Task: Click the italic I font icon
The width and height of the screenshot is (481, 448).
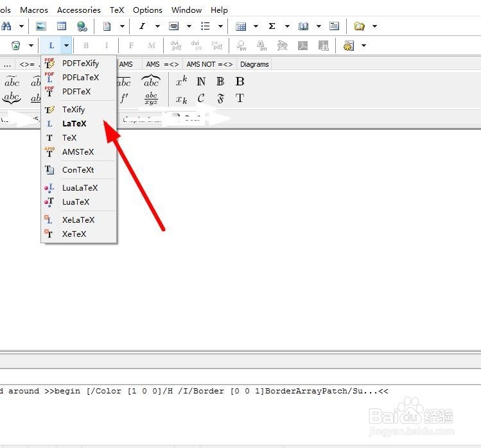Action: (142, 26)
